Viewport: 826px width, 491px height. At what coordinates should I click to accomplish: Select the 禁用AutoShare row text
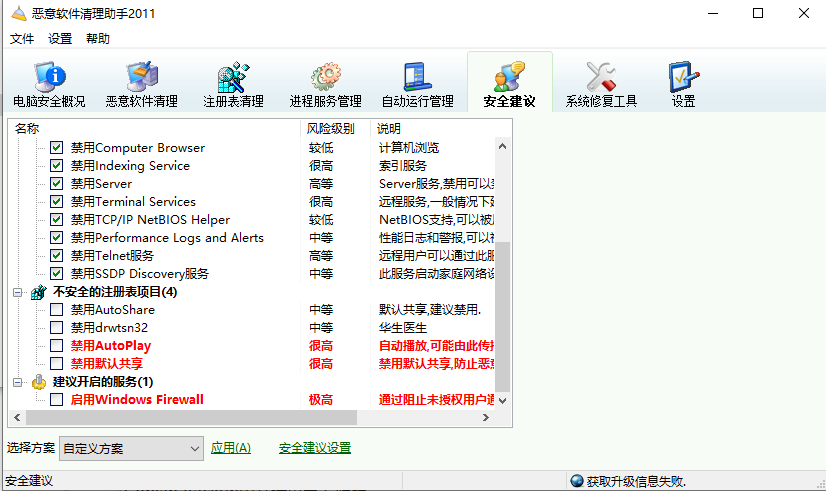tap(113, 309)
